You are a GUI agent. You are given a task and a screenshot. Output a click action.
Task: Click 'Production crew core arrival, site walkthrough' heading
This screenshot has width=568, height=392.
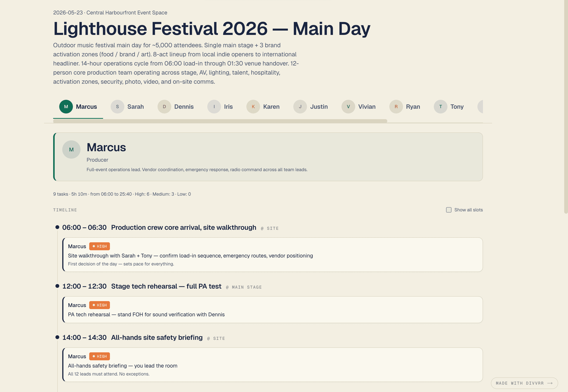184,227
